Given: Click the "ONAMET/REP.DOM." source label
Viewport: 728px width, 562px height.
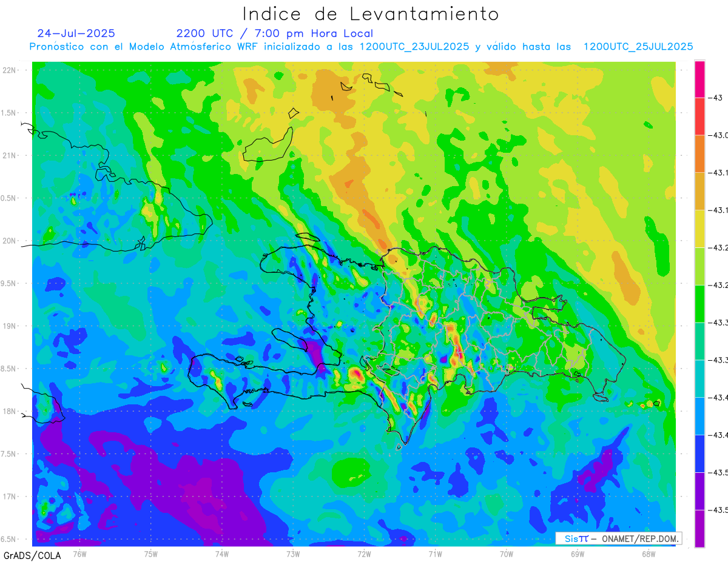Looking at the screenshot, I should 639,538.
